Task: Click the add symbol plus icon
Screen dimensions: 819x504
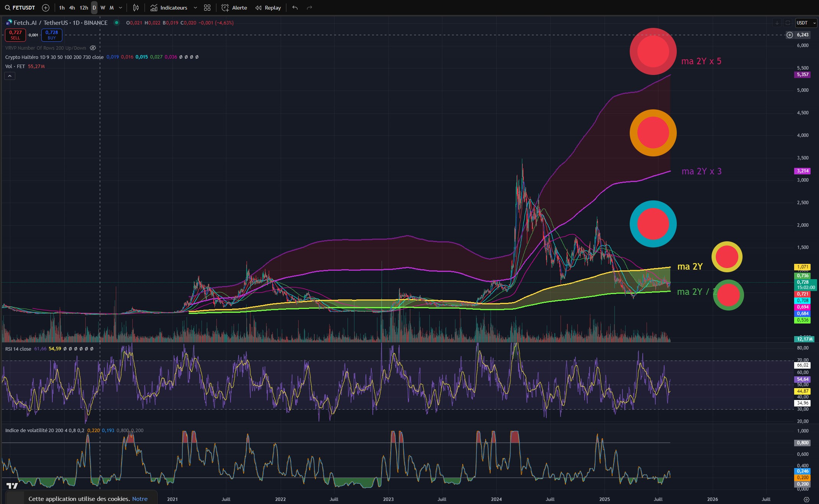Action: [x=45, y=8]
